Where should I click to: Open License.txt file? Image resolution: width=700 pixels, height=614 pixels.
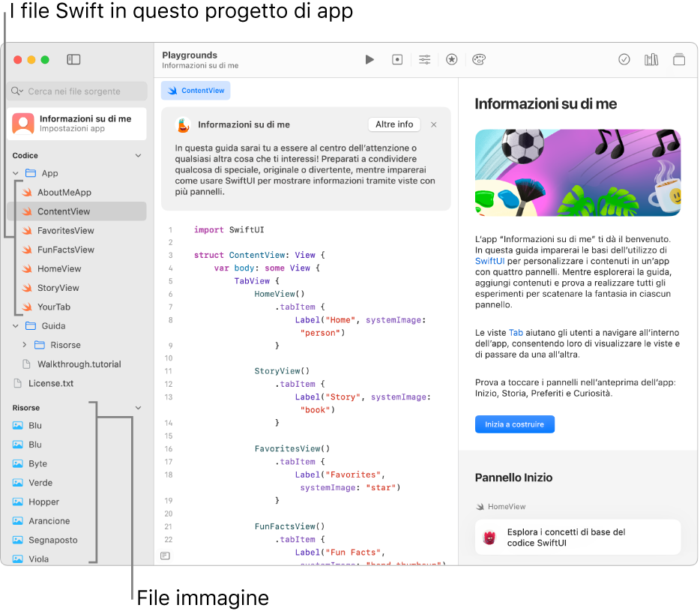point(76,383)
